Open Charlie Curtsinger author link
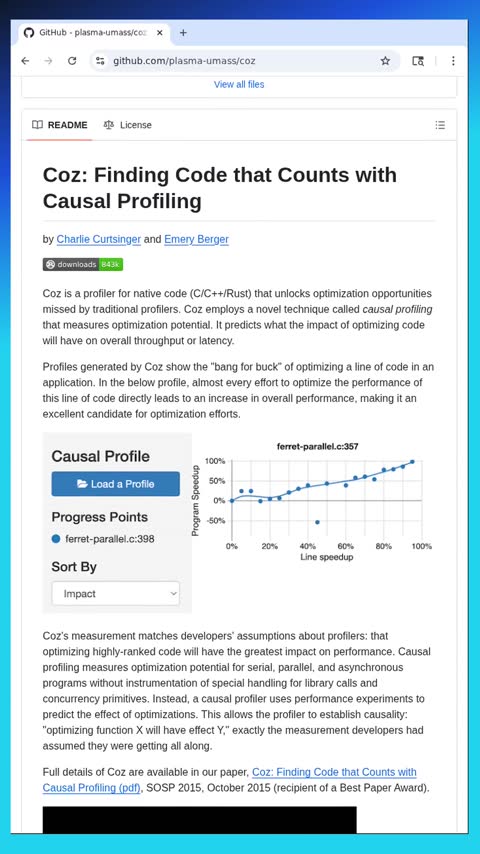480x854 pixels. (x=99, y=239)
